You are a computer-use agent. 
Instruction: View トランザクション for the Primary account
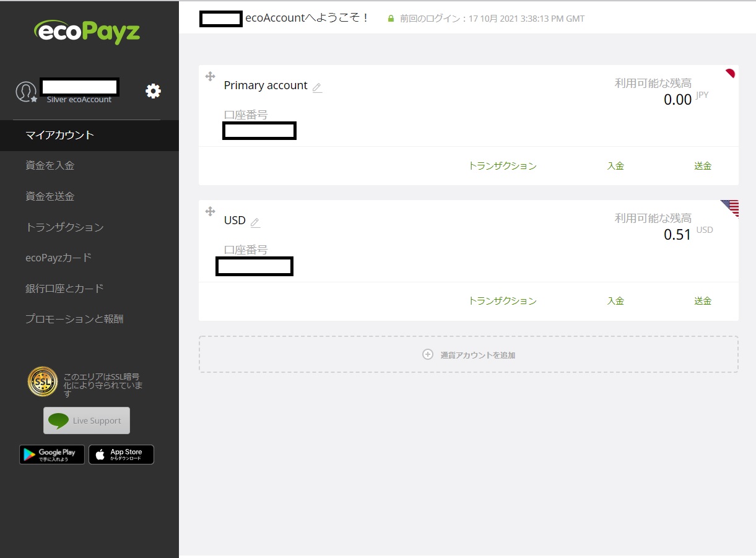click(503, 166)
